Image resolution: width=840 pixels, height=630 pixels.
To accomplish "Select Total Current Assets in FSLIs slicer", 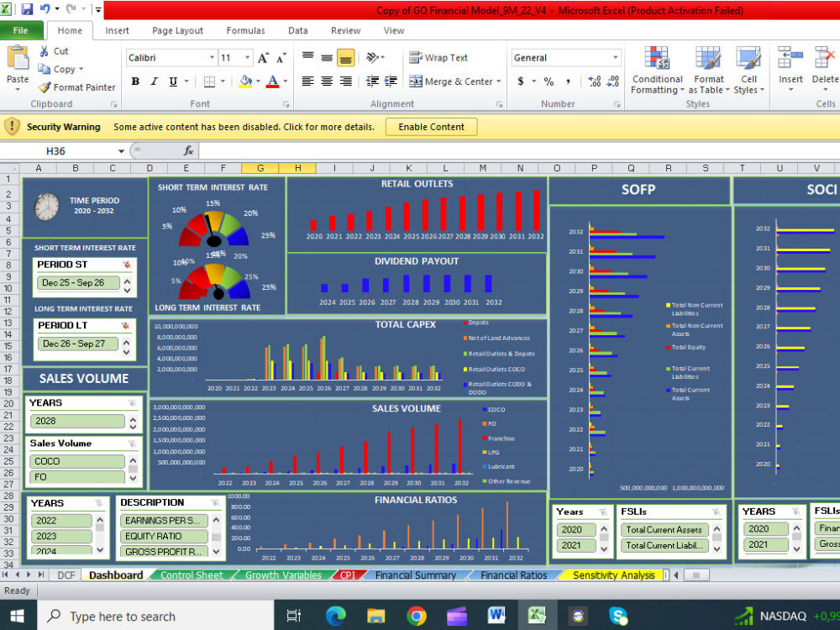I will coord(664,530).
